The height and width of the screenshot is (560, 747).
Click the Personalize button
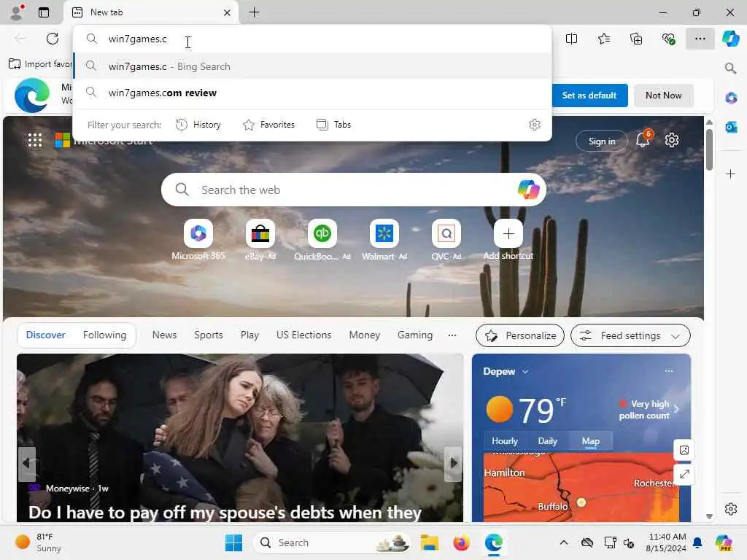pos(519,335)
